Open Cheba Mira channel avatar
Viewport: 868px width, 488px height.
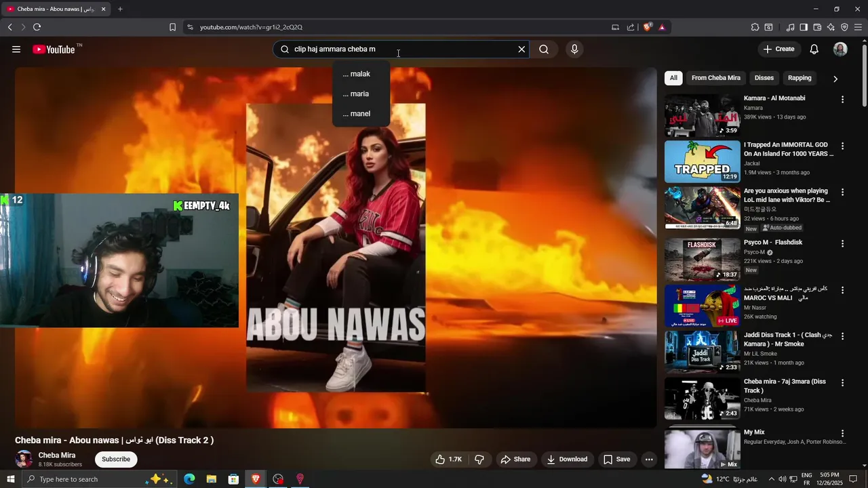24,459
